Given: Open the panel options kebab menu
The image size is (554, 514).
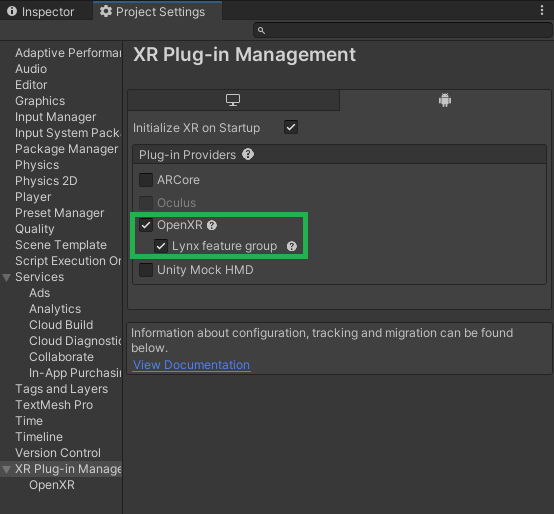Looking at the screenshot, I should click(542, 11).
